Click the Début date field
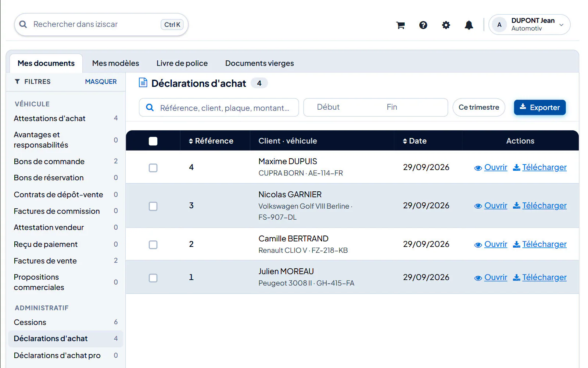The height and width of the screenshot is (368, 588). 328,107
